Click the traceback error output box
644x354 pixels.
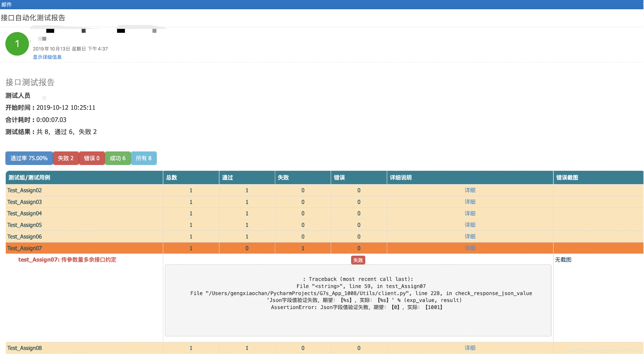click(x=358, y=300)
